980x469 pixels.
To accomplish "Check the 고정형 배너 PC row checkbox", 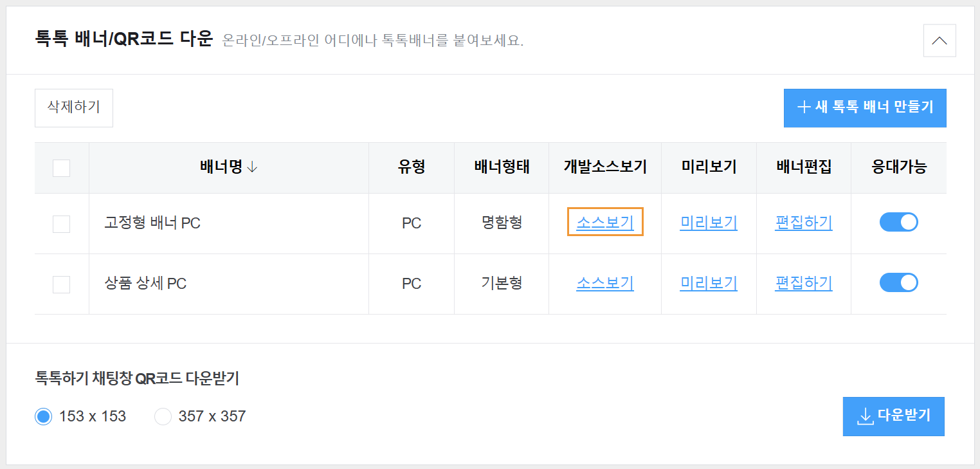I will coord(61,224).
